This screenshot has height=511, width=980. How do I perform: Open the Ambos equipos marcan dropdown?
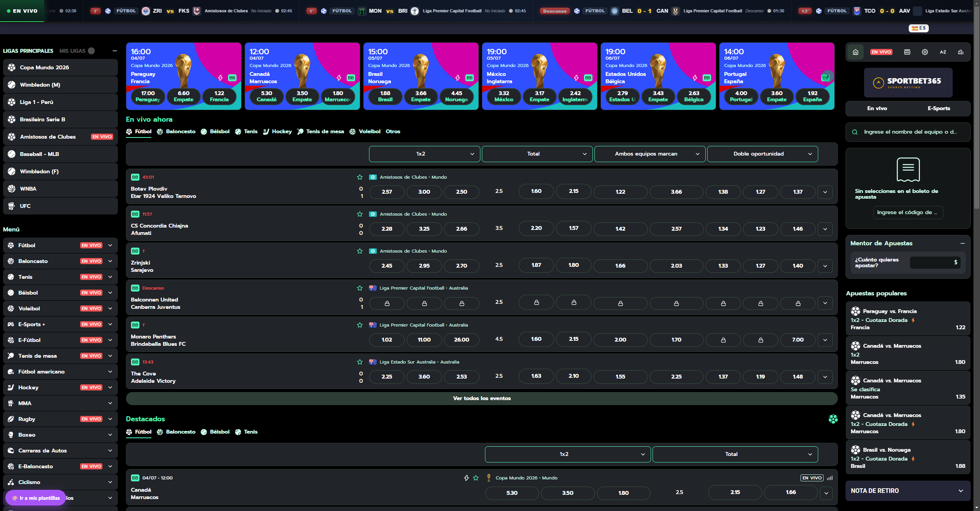[650, 154]
